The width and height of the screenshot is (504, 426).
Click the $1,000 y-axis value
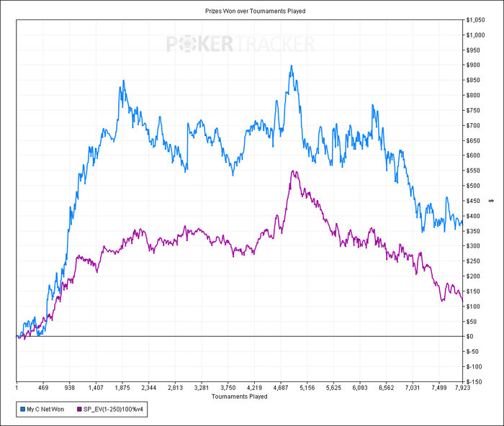click(475, 35)
